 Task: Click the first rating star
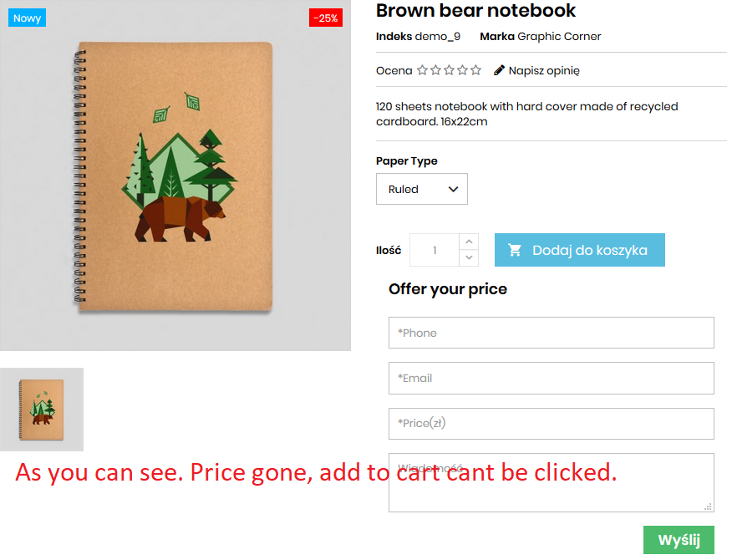(422, 70)
